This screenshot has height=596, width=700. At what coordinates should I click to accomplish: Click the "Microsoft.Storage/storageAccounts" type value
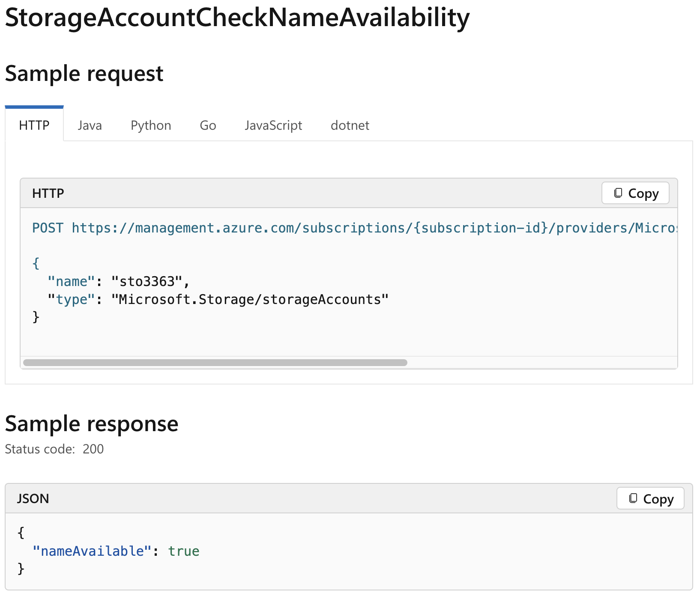pyautogui.click(x=250, y=300)
